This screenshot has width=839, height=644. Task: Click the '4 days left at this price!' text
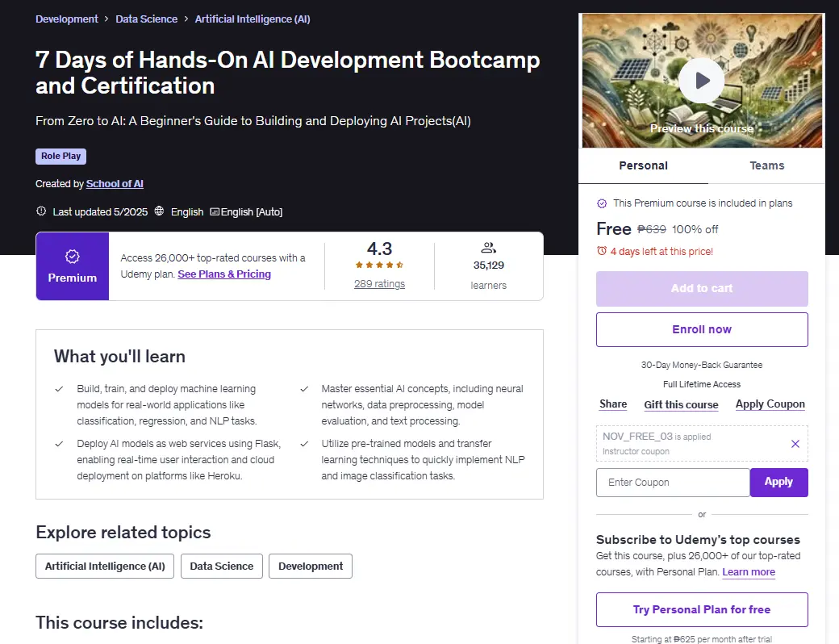662,251
